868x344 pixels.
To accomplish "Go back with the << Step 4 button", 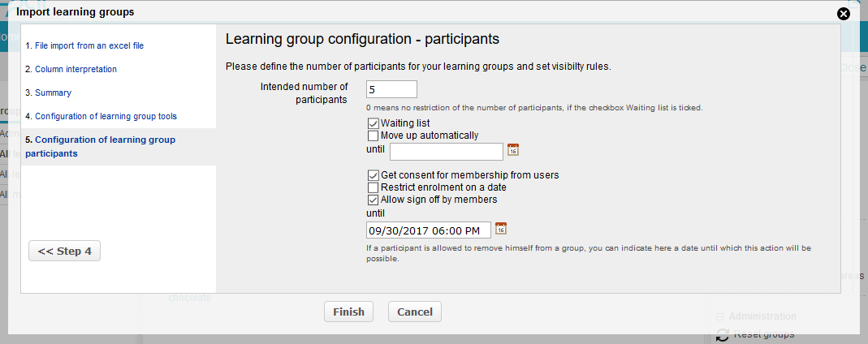I will tap(65, 252).
